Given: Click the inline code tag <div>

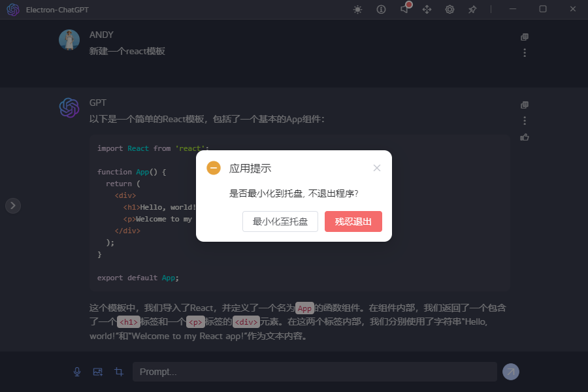Looking at the screenshot, I should click(x=246, y=322).
